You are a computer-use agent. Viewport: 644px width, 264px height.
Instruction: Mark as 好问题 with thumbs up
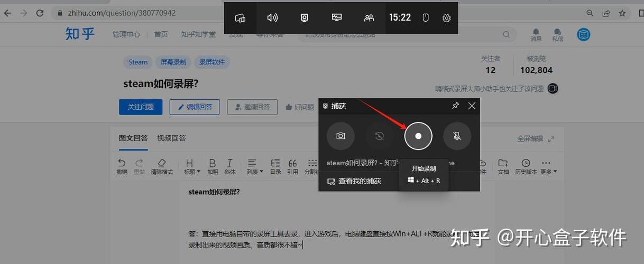click(x=300, y=107)
